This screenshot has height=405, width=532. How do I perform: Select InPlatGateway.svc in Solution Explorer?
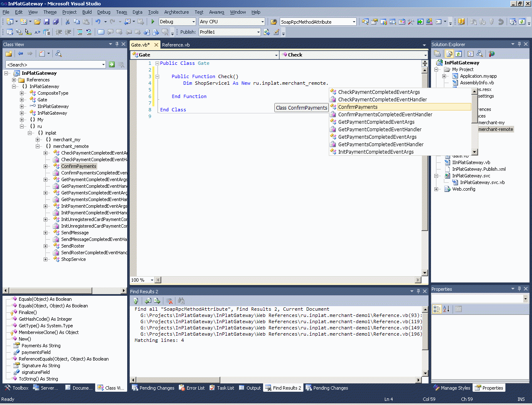471,176
